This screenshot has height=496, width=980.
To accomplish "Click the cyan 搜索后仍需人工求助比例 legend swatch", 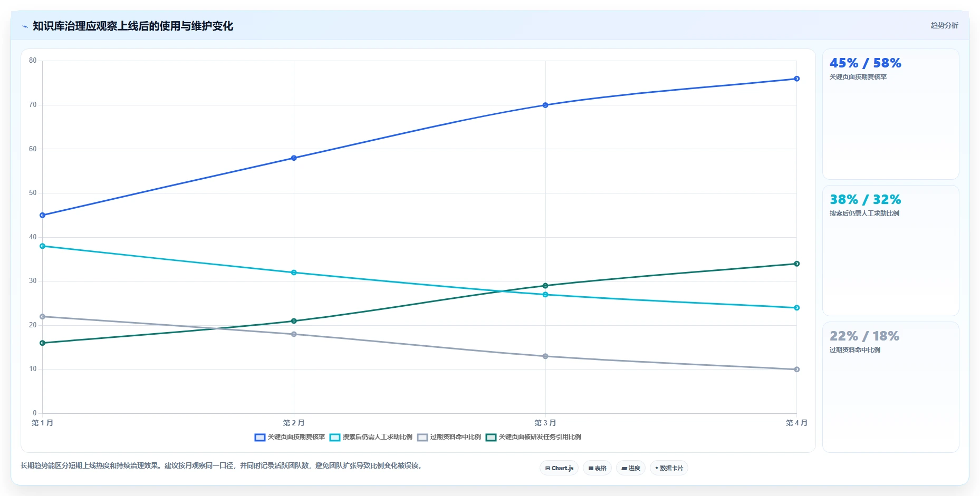I will pyautogui.click(x=335, y=437).
